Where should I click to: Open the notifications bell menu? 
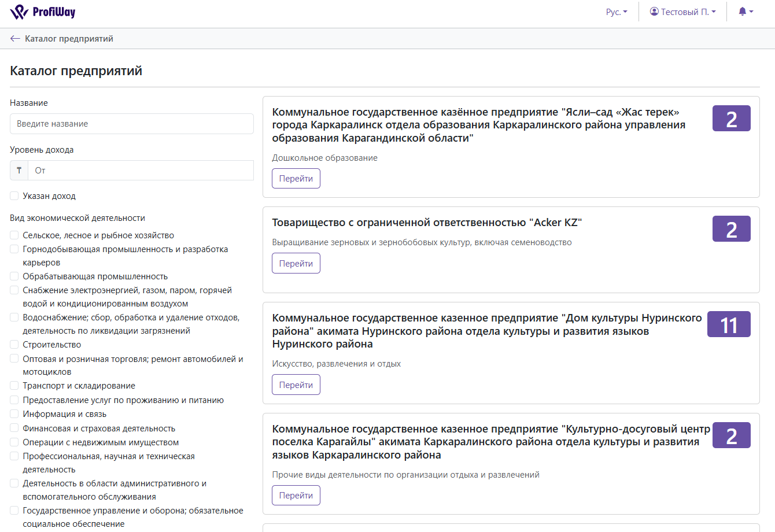tap(746, 12)
